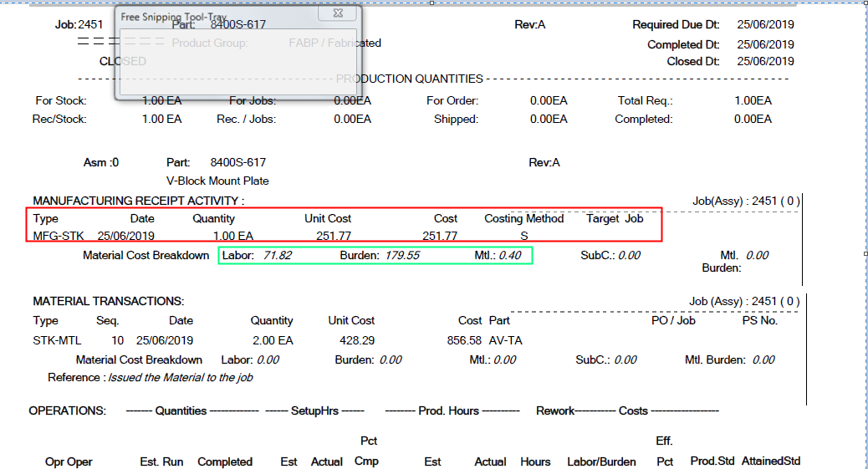Select the For Jobs quantity 0.00EA
Viewport: 868px width, 469px height.
coord(353,100)
